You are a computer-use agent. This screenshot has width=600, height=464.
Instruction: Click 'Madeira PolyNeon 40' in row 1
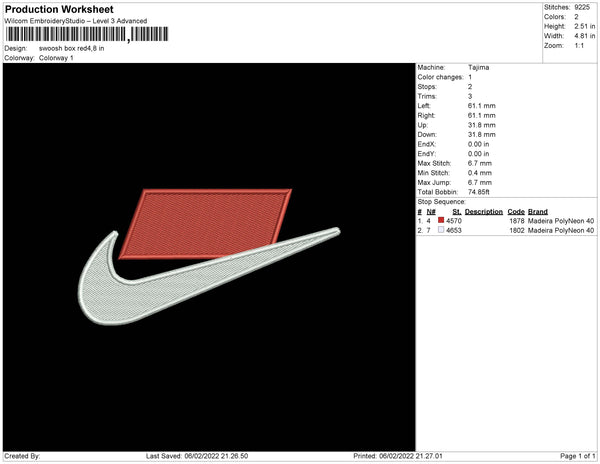coord(561,221)
